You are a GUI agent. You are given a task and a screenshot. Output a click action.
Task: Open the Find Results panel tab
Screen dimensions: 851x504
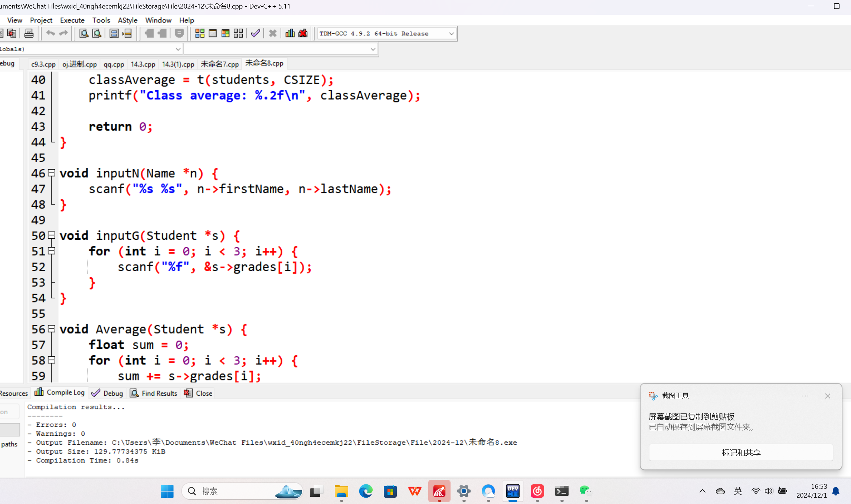click(154, 393)
